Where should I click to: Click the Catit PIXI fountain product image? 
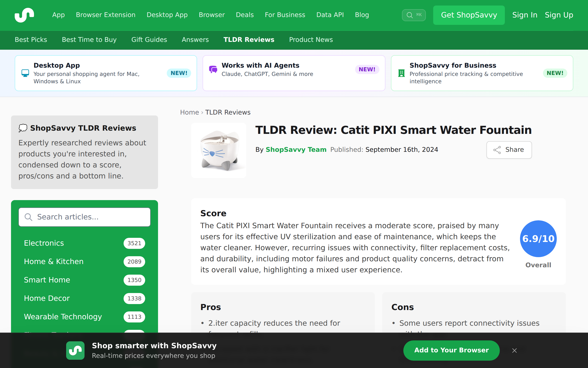click(x=219, y=150)
